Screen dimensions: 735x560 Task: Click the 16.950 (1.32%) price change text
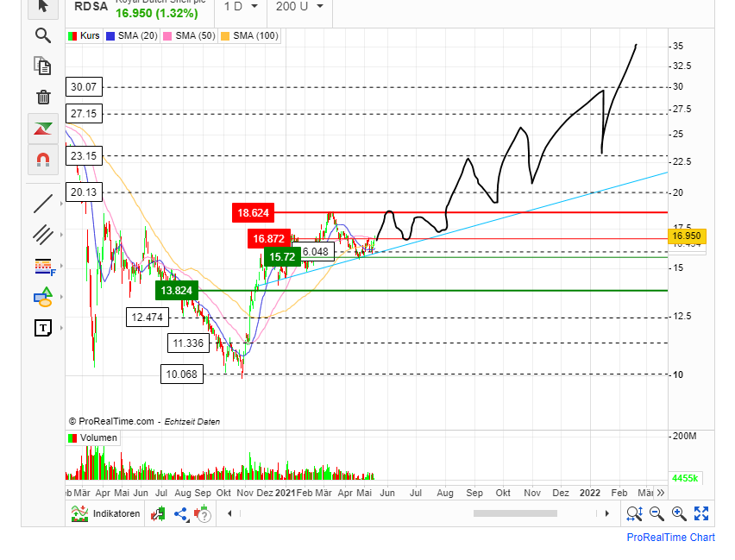point(156,14)
